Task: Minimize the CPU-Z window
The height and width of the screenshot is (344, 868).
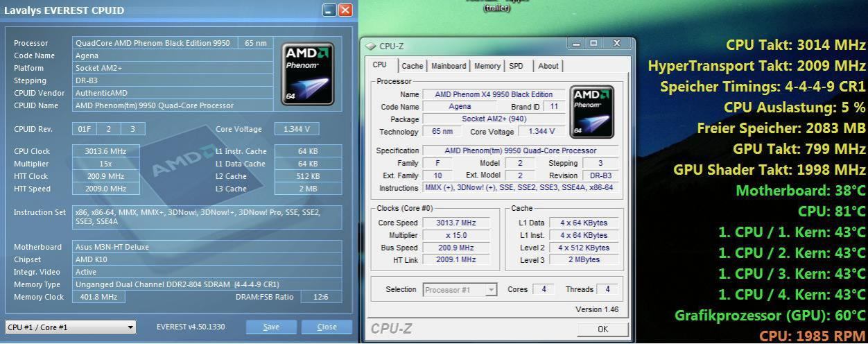Action: tap(576, 43)
